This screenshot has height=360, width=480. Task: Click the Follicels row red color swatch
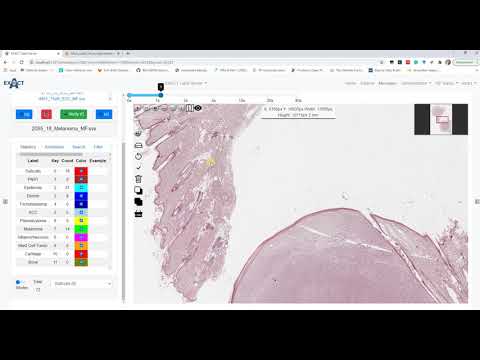pyautogui.click(x=81, y=171)
